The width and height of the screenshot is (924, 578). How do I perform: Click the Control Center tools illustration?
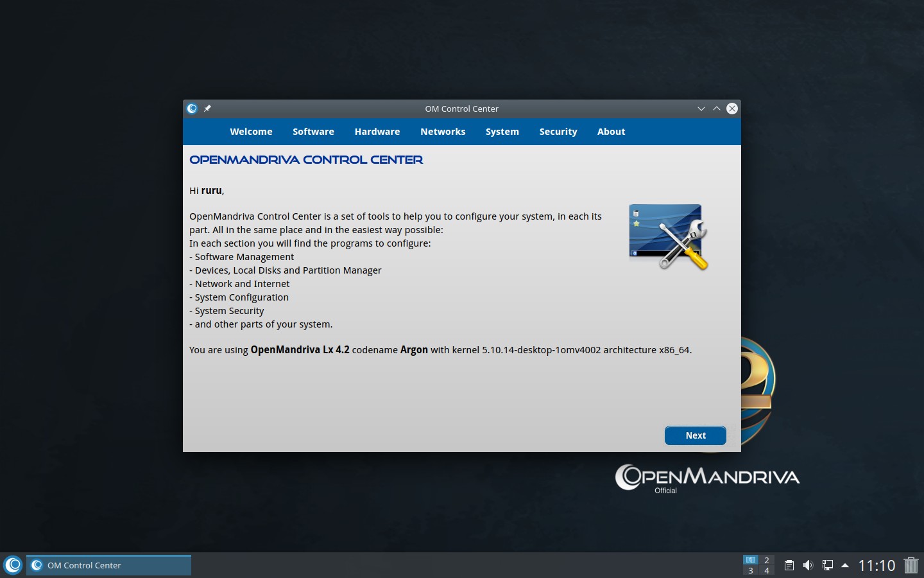(668, 237)
